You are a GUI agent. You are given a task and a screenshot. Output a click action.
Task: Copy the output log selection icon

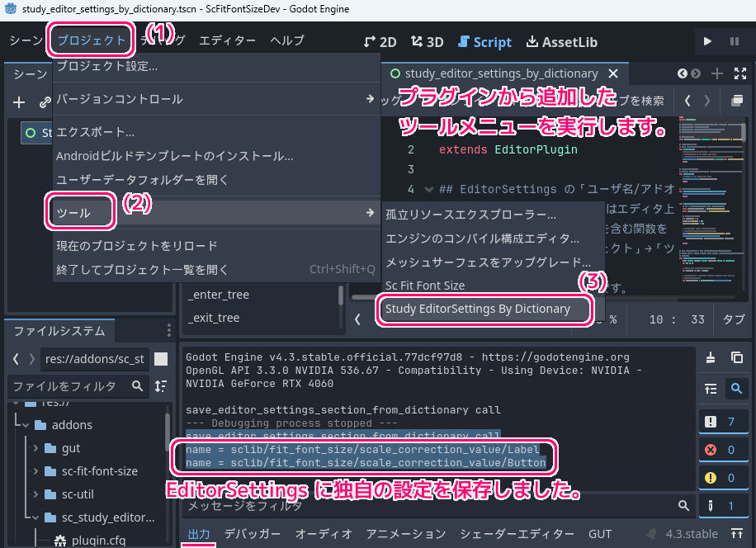click(x=737, y=357)
